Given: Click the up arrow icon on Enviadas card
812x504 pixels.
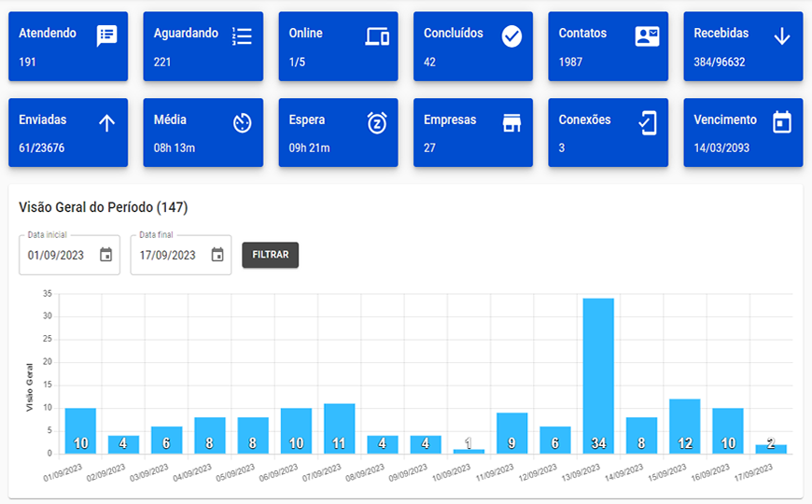Looking at the screenshot, I should 106,123.
